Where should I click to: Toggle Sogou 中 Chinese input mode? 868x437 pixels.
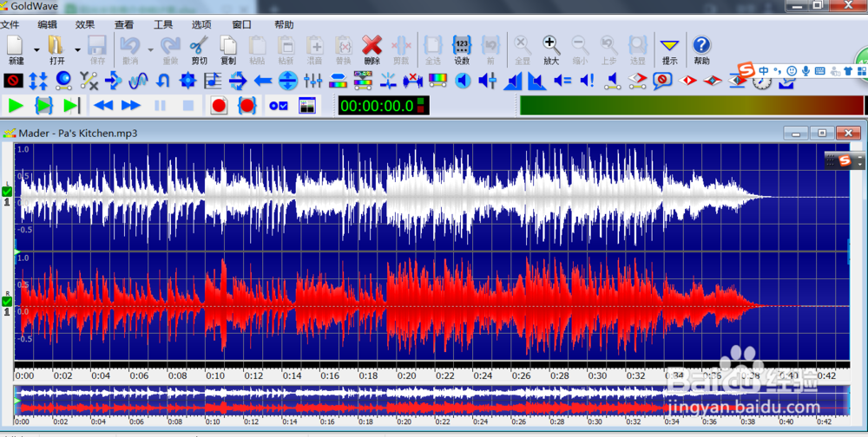[x=764, y=71]
